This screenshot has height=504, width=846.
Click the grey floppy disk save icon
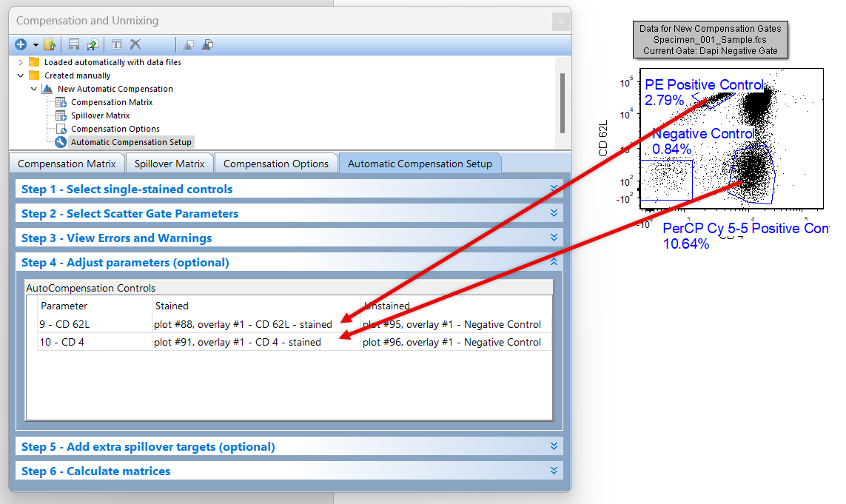tap(74, 45)
